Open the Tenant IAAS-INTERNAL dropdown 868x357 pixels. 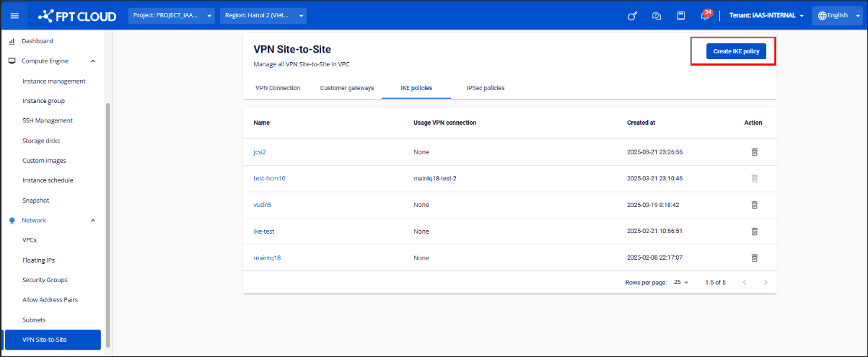click(x=766, y=16)
